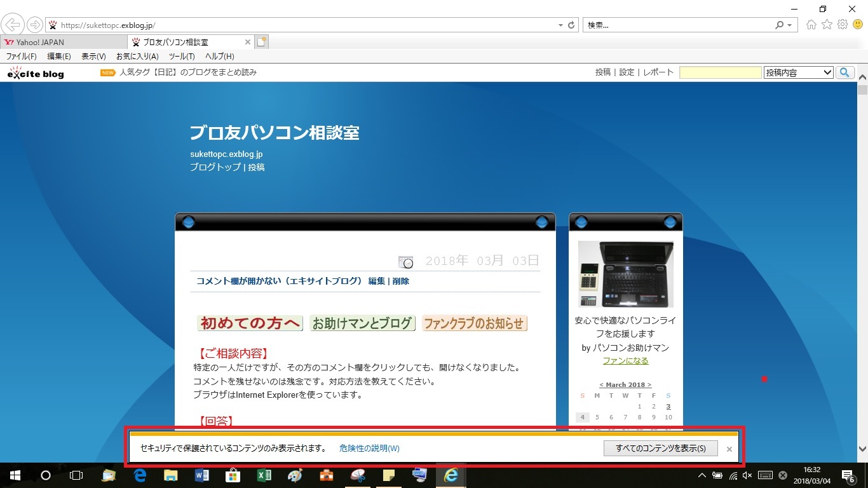Click the 設定 link in excite toolbar
The width and height of the screenshot is (868, 488).
pyautogui.click(x=627, y=72)
